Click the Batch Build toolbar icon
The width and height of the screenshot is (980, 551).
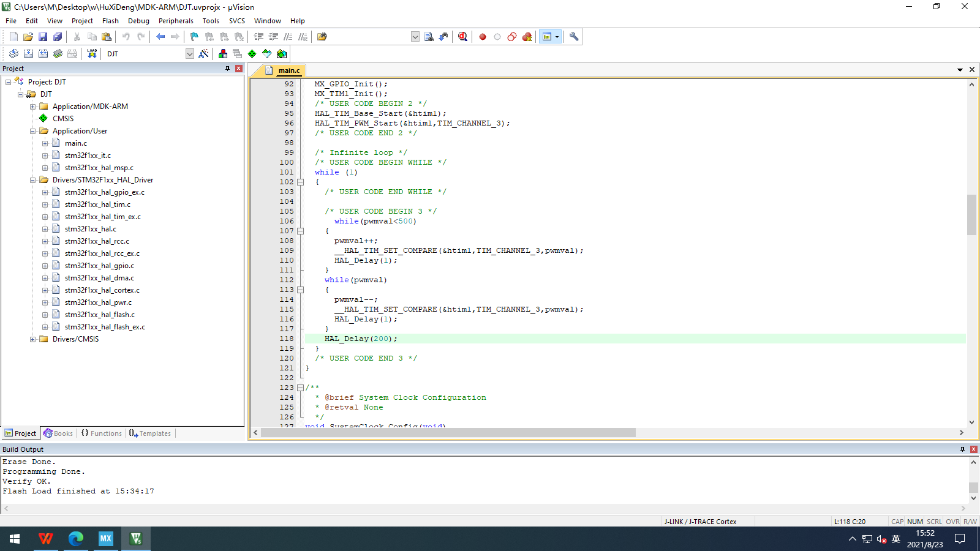click(x=58, y=54)
